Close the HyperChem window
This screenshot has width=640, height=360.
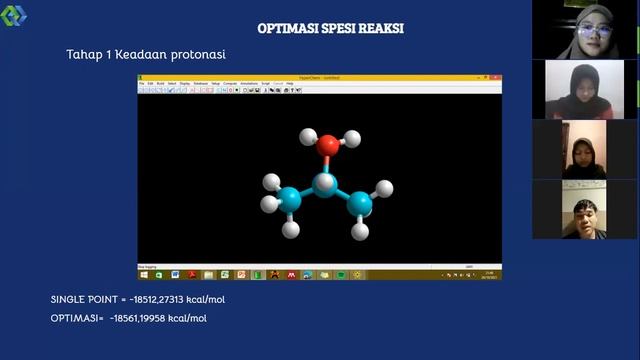click(495, 78)
